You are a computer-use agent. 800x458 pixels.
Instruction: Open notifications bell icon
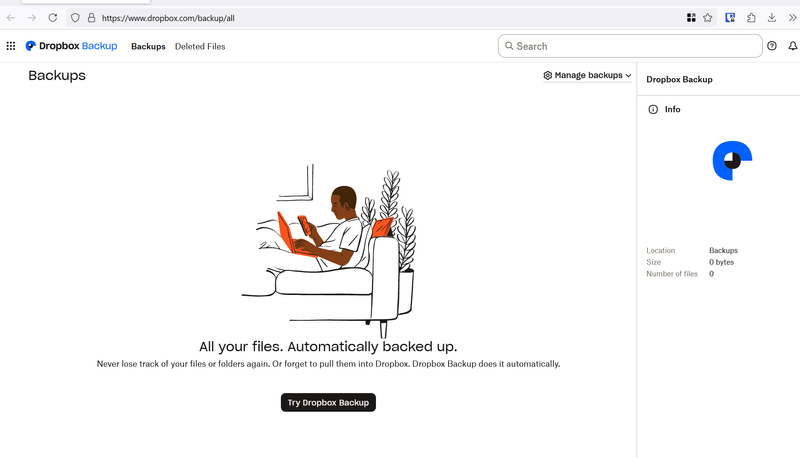[x=793, y=46]
